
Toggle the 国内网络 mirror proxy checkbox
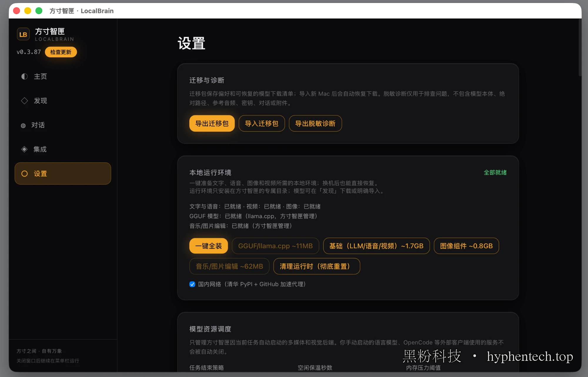click(192, 284)
